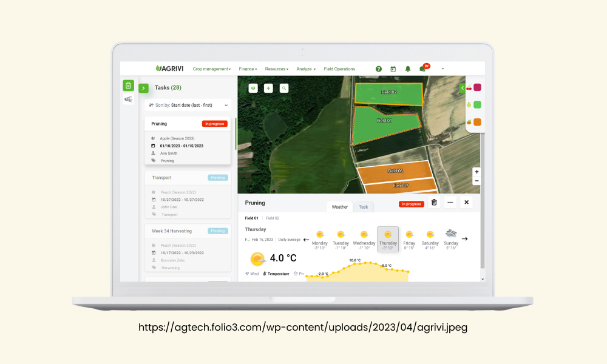607x364 pixels.
Task: Select the Transport task card
Action: coord(188,195)
